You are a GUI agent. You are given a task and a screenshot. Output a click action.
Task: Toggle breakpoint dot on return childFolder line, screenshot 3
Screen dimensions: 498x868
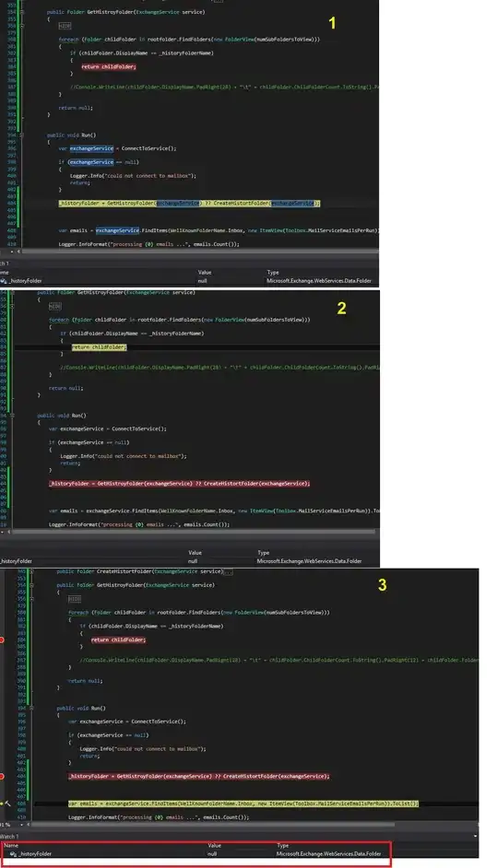2,639
